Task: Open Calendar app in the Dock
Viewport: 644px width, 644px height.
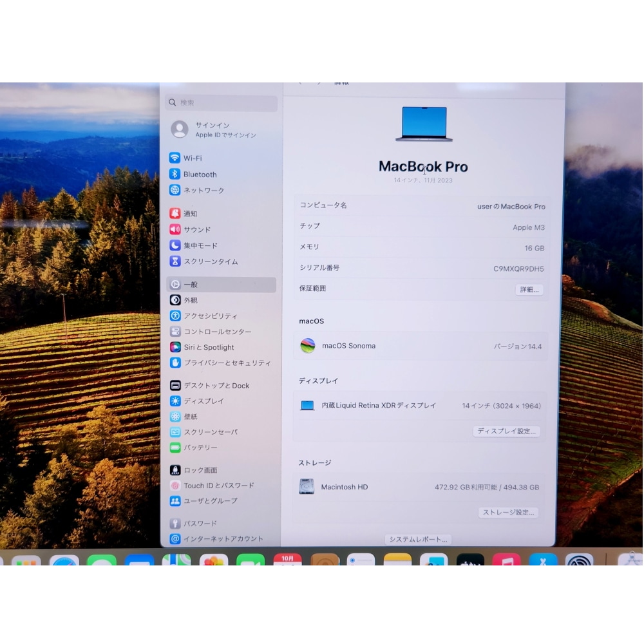Action: tap(287, 560)
